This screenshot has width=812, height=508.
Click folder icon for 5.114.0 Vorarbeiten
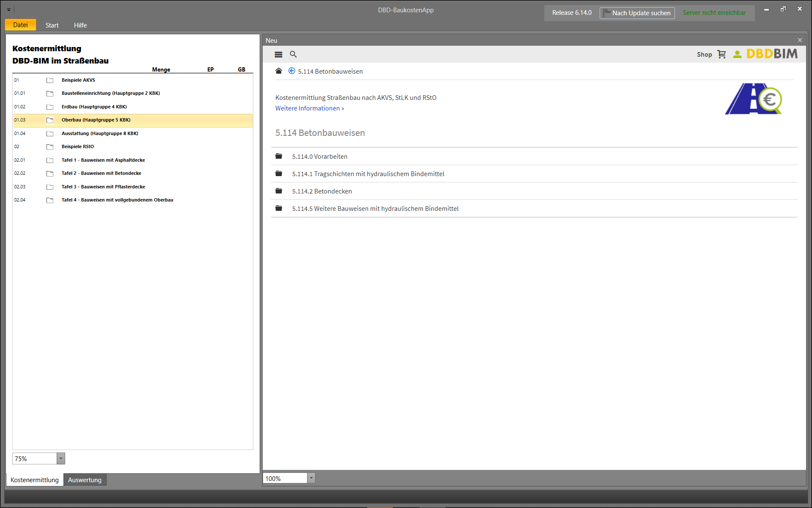point(279,156)
